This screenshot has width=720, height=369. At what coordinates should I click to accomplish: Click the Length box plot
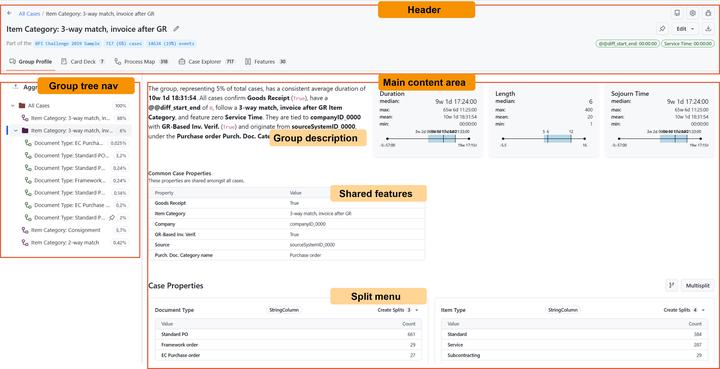(x=544, y=139)
